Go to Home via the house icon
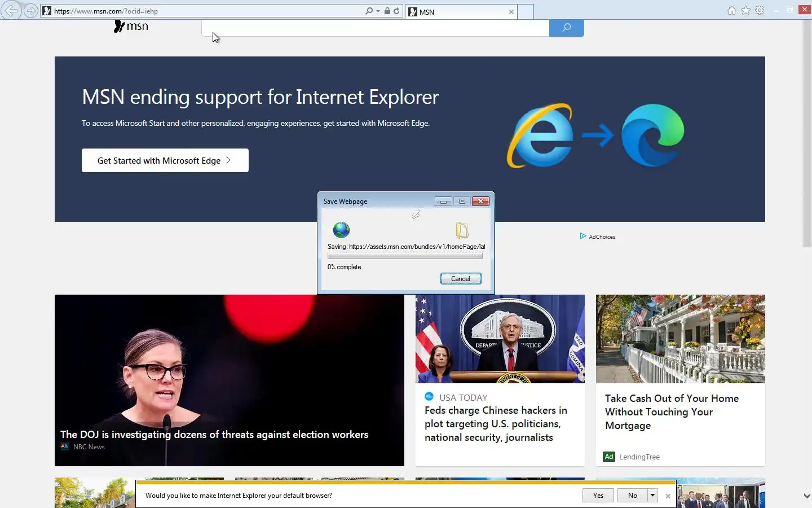The image size is (812, 508). tap(731, 11)
